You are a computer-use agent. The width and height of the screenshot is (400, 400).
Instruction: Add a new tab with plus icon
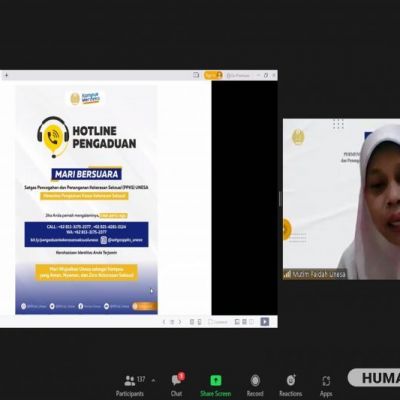(6, 76)
